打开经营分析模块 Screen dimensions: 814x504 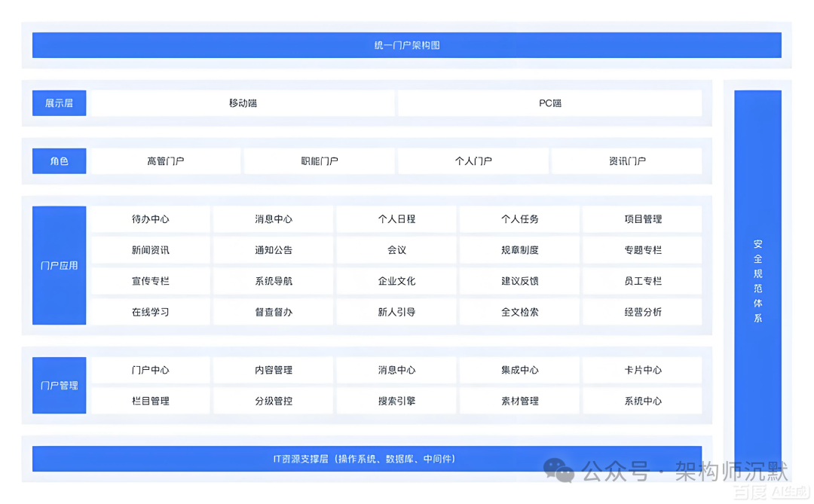[x=642, y=311]
